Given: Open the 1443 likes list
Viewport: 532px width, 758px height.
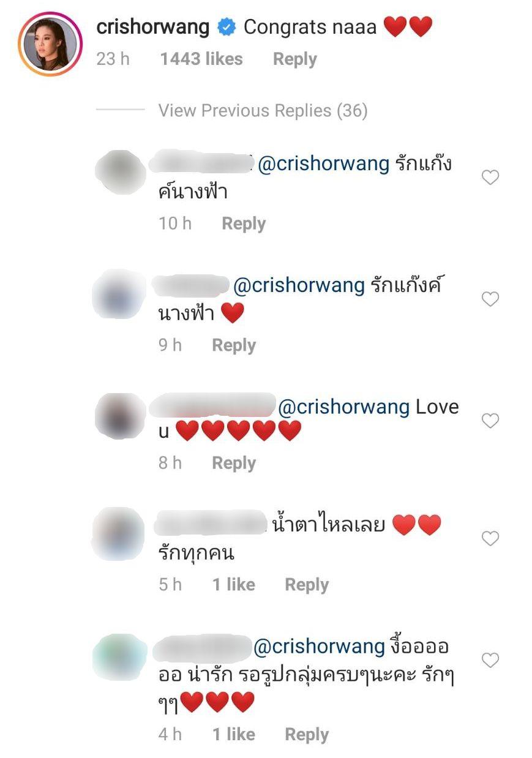Looking at the screenshot, I should click(x=201, y=59).
